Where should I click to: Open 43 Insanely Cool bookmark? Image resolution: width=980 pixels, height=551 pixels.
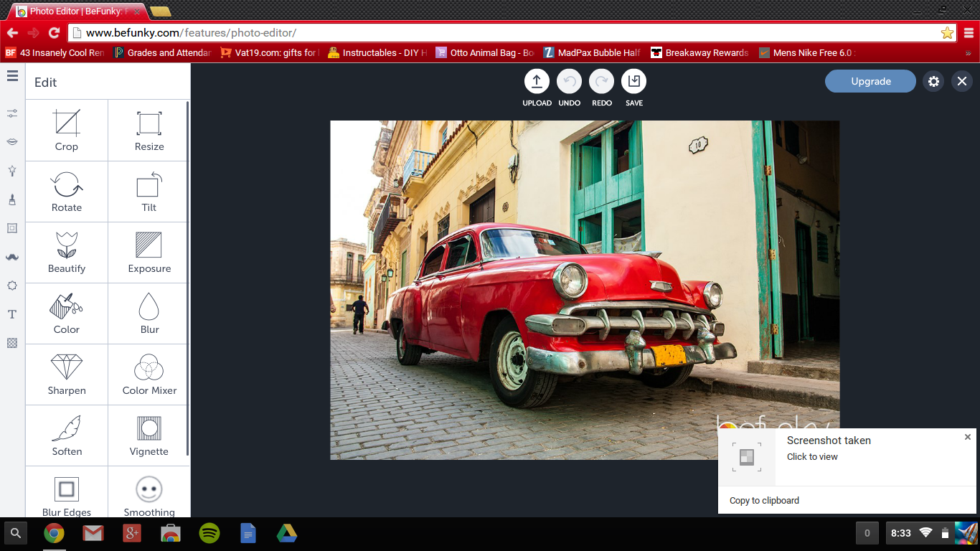tap(55, 52)
